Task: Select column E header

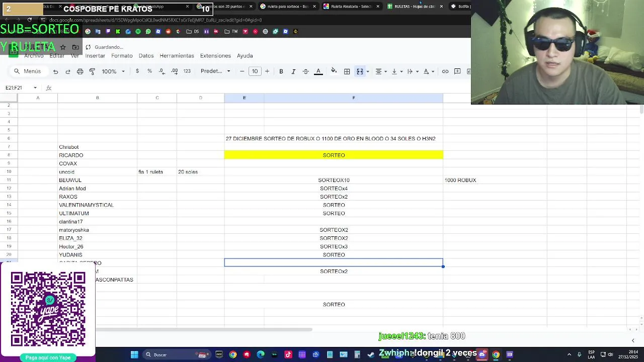Action: pyautogui.click(x=244, y=98)
